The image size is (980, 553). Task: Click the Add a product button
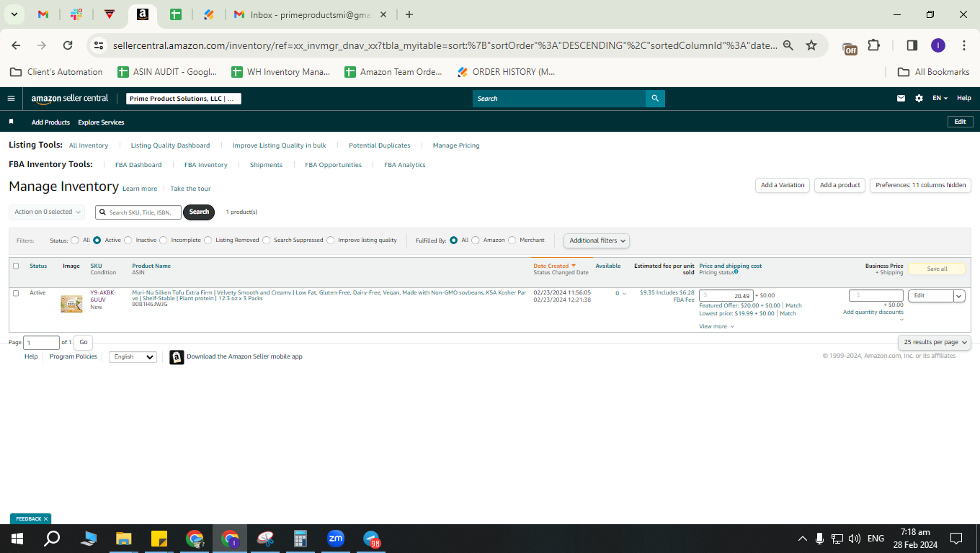840,185
